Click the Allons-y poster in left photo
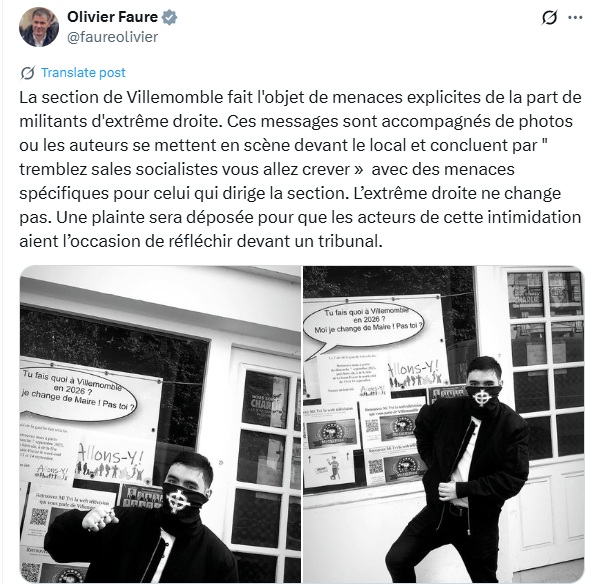Screen dimensions: 600x584 pos(111,461)
